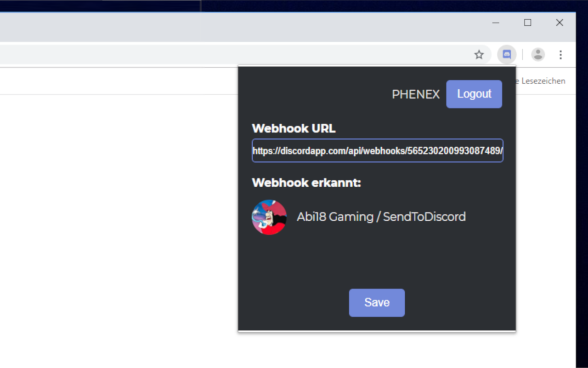Viewport: 588px width, 368px height.
Task: Select the PHENEX username text
Action: coord(416,94)
